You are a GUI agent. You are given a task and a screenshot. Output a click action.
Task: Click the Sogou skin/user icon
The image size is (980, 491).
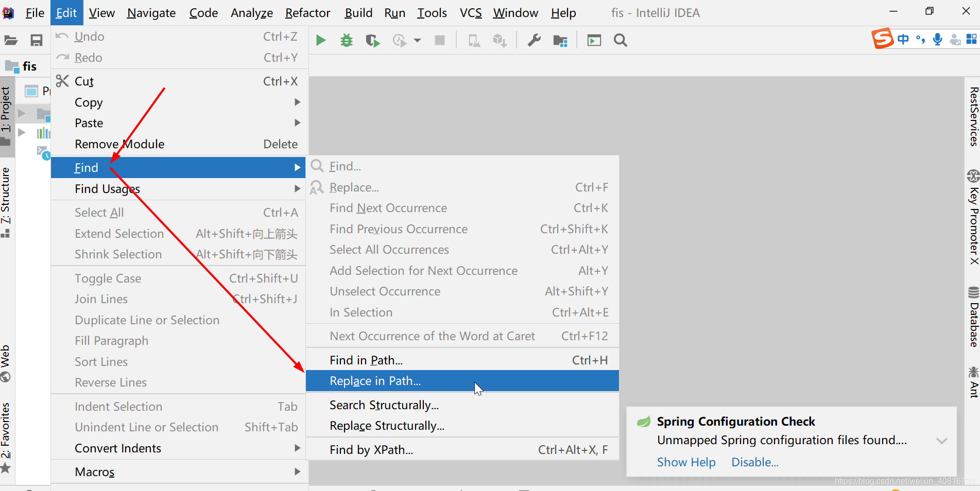tap(955, 39)
